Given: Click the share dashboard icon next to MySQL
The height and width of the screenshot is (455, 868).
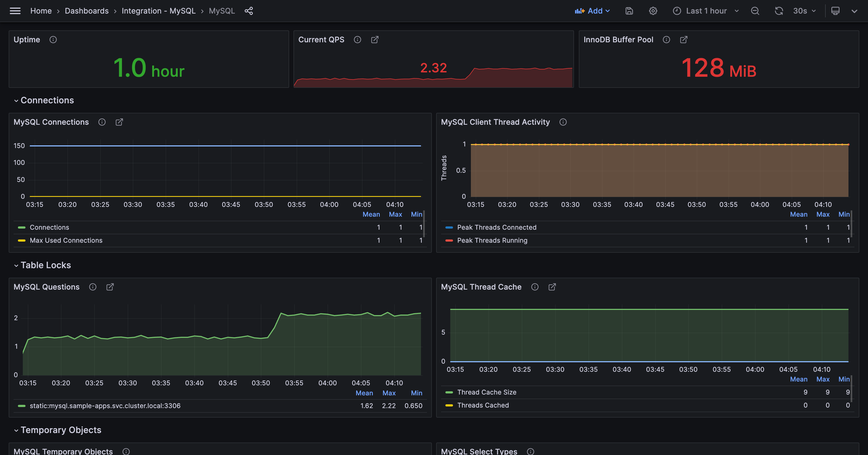Looking at the screenshot, I should [x=249, y=11].
